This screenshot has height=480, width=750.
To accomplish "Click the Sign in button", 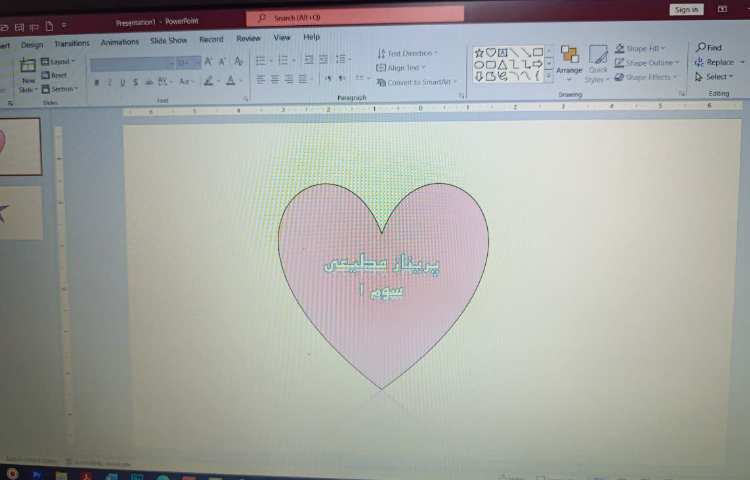I will pos(685,9).
